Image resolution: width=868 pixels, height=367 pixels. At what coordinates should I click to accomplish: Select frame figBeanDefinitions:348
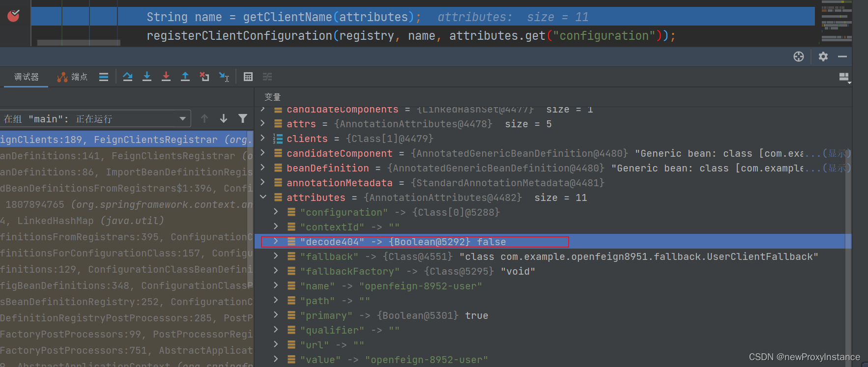click(x=126, y=285)
